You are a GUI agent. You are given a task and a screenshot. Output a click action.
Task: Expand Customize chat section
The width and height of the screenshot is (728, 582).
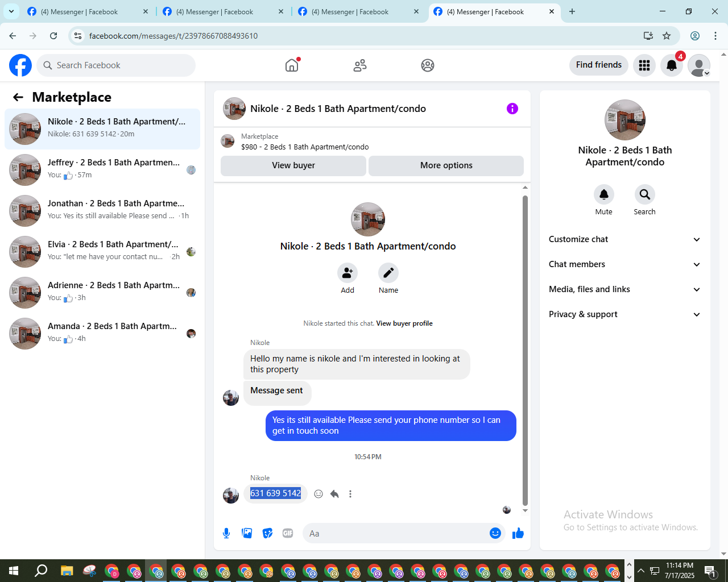pos(624,239)
